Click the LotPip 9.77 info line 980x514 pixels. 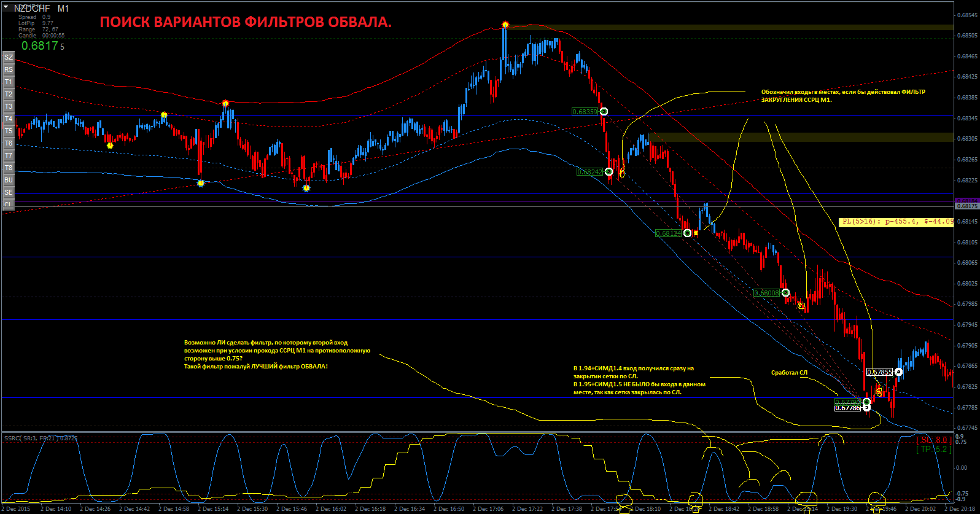point(36,23)
